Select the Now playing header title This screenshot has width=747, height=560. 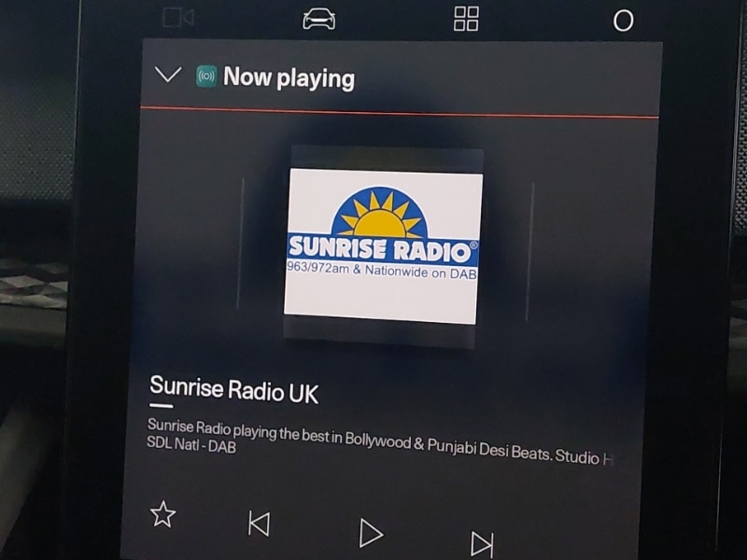coord(289,78)
